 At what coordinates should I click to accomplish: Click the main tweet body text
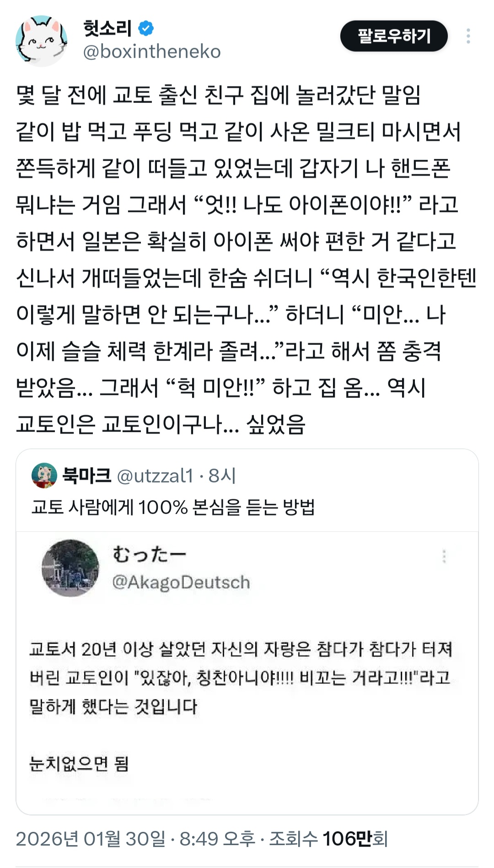(x=246, y=259)
